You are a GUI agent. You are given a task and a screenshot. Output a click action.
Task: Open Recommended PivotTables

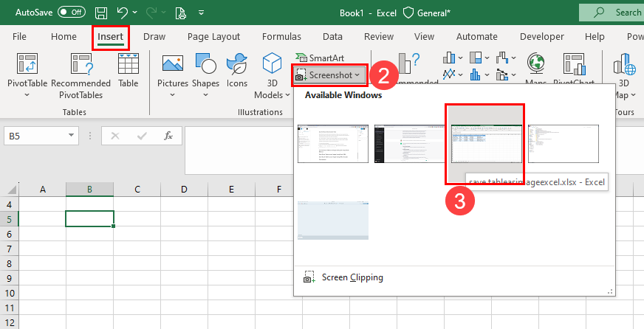click(x=81, y=76)
